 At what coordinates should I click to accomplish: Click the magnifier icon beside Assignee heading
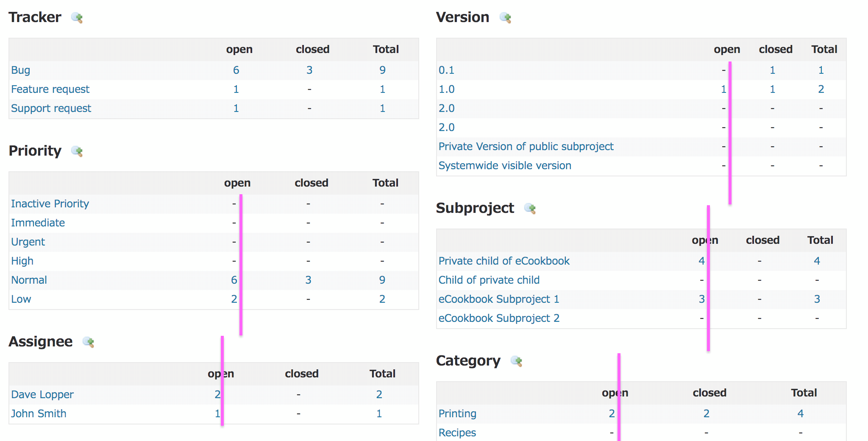[x=89, y=342]
